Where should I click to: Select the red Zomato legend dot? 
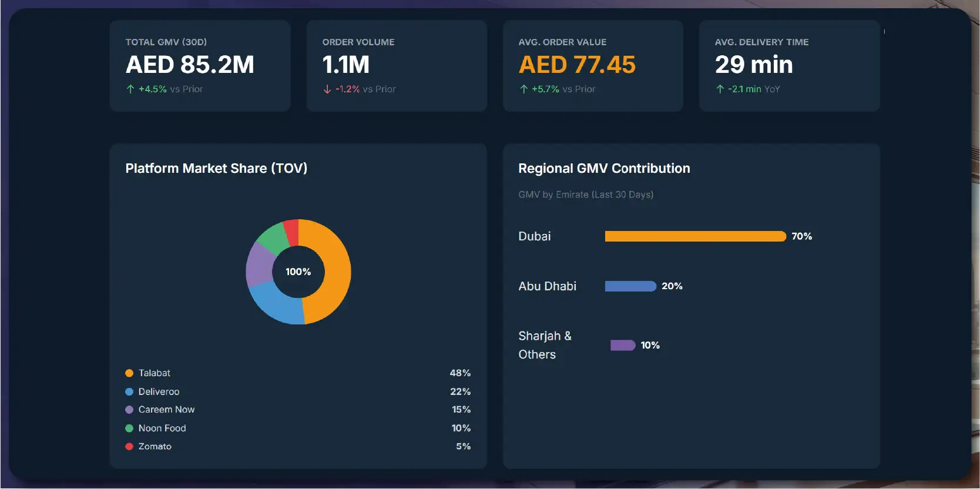129,447
